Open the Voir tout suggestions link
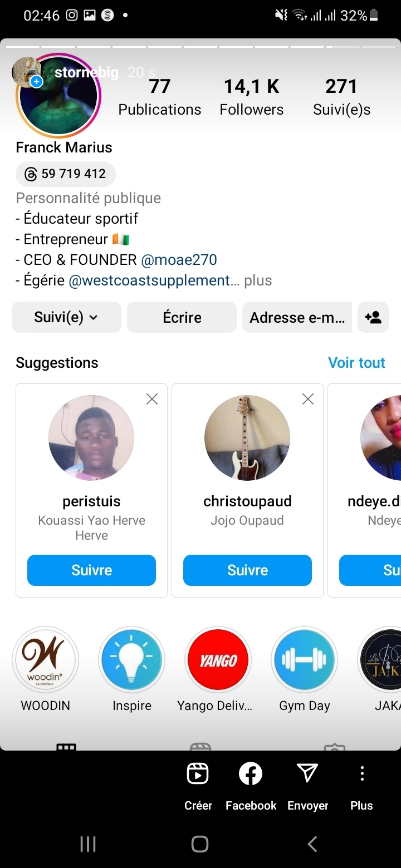Image resolution: width=401 pixels, height=868 pixels. [x=356, y=363]
